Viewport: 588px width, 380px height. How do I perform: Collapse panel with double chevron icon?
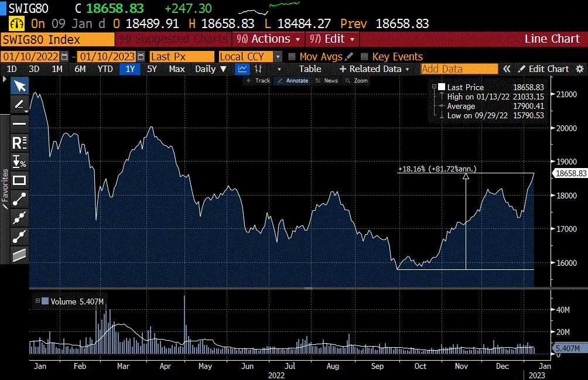point(507,69)
